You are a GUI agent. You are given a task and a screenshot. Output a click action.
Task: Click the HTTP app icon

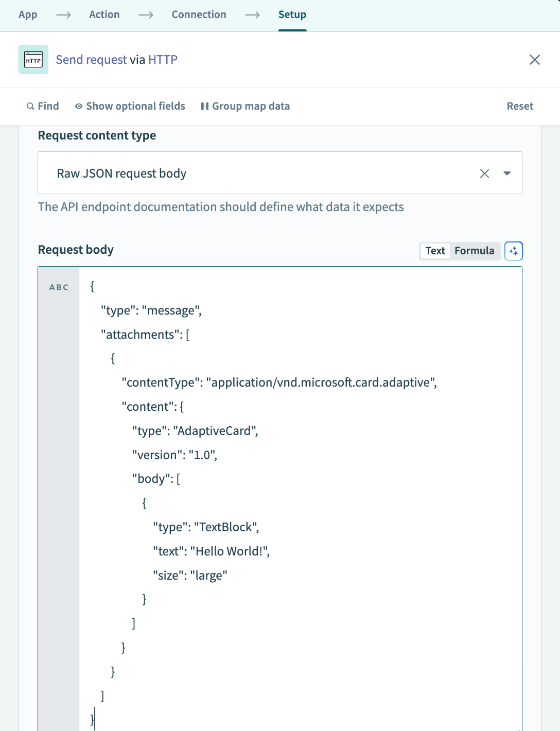coord(33,59)
